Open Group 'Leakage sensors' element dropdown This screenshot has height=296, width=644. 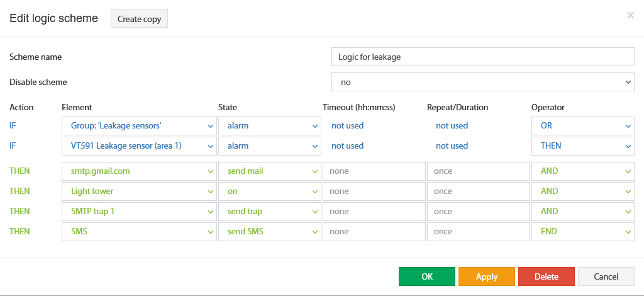coord(139,126)
